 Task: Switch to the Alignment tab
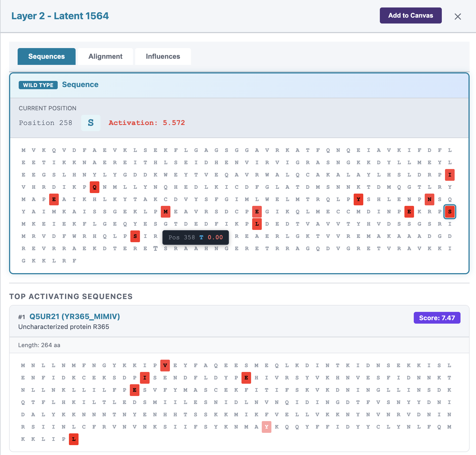[x=105, y=56]
